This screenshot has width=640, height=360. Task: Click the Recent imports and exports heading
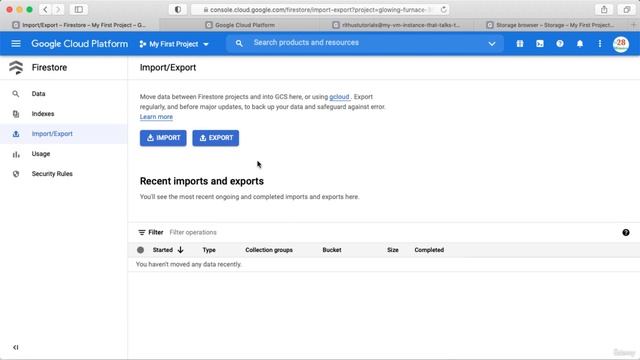tap(202, 181)
